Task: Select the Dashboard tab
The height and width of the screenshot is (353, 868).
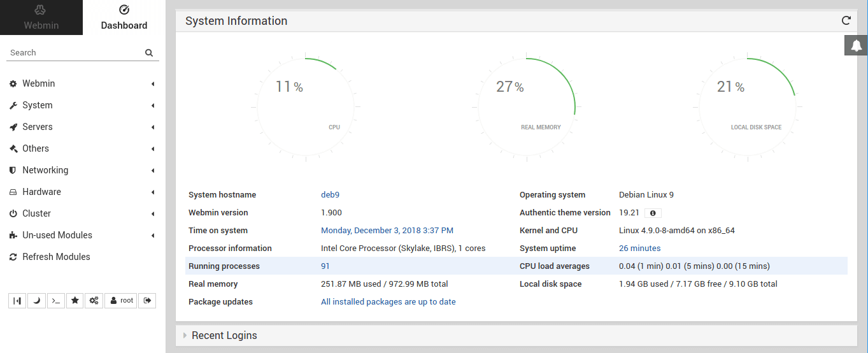Action: tap(124, 17)
